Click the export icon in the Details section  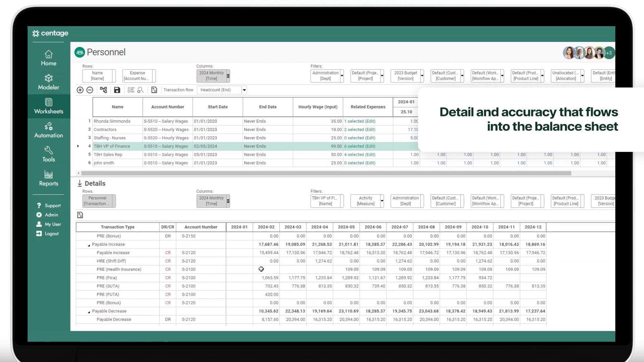coord(80,215)
